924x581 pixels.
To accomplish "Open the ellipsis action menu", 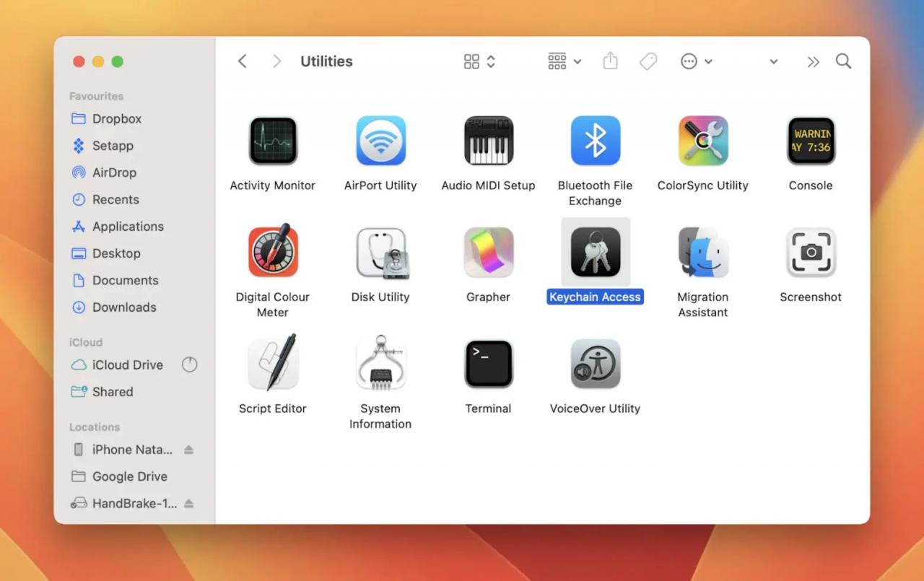I will coord(697,61).
